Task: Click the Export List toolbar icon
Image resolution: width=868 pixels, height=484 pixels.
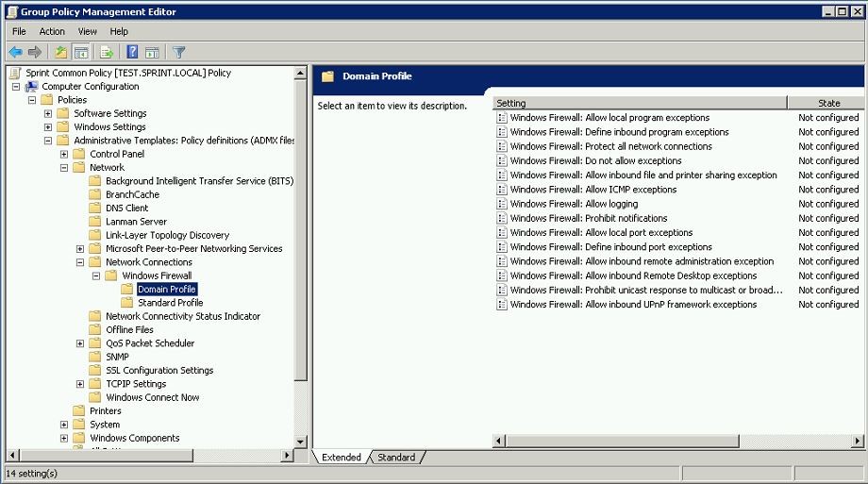Action: (x=107, y=52)
